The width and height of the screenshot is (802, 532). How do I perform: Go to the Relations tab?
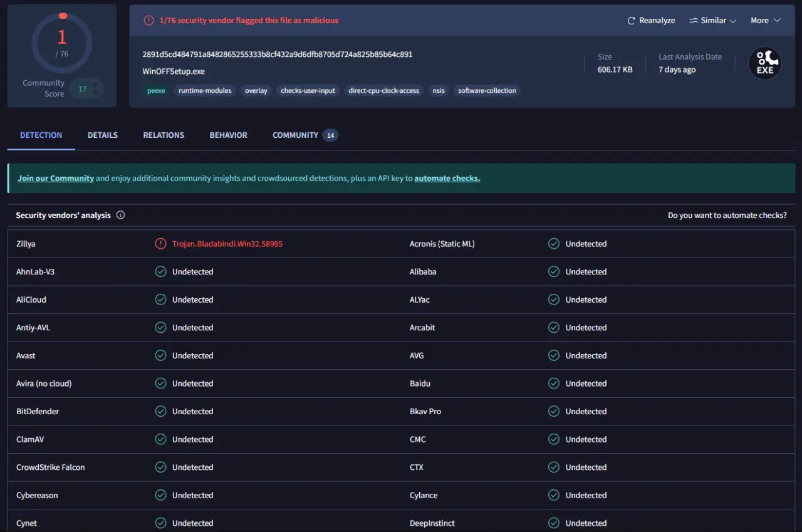(x=164, y=135)
